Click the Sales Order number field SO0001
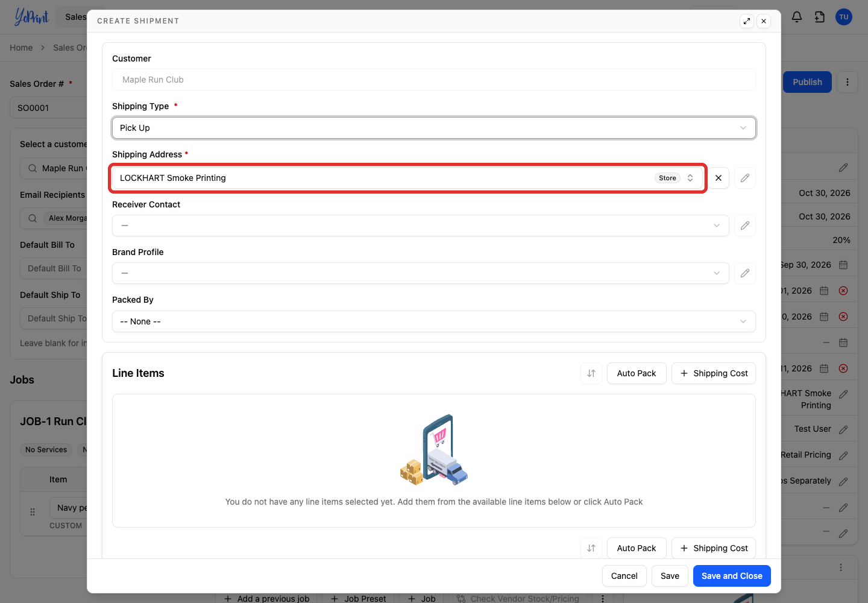This screenshot has width=868, height=603. point(49,108)
